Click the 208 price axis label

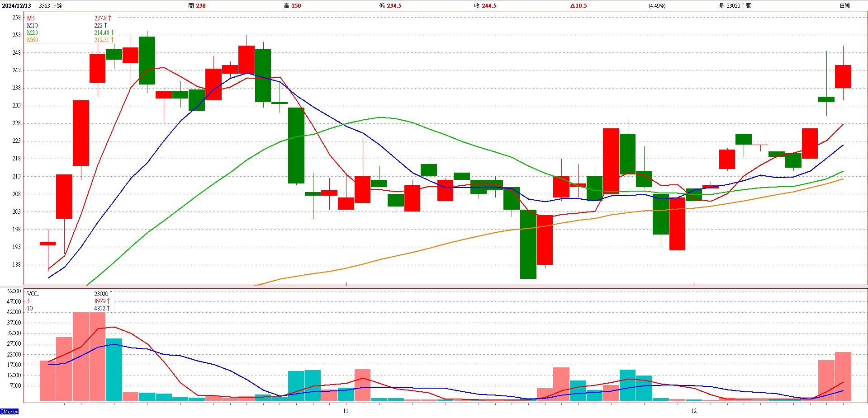16,194
